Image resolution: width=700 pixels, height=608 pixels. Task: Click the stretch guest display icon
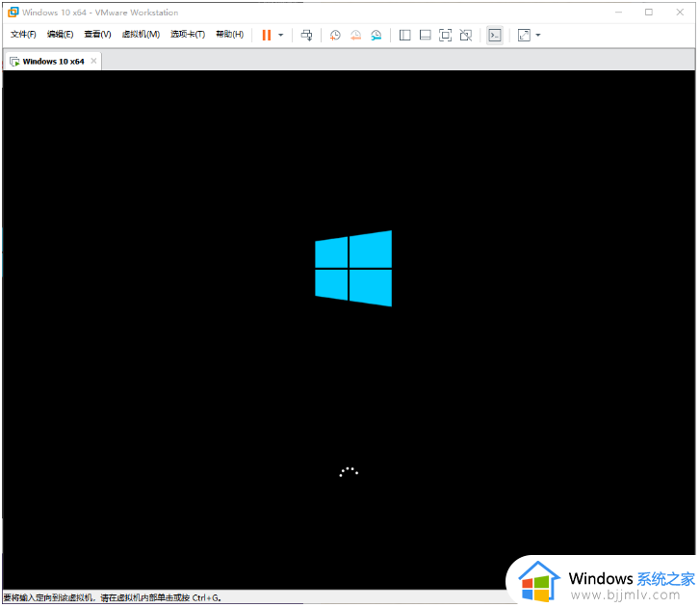pos(524,36)
